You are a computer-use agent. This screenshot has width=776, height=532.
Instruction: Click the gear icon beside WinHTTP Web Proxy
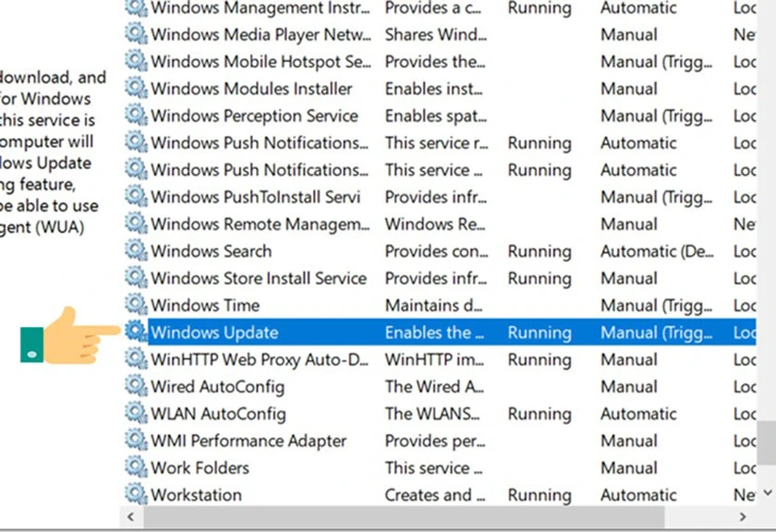pos(136,359)
